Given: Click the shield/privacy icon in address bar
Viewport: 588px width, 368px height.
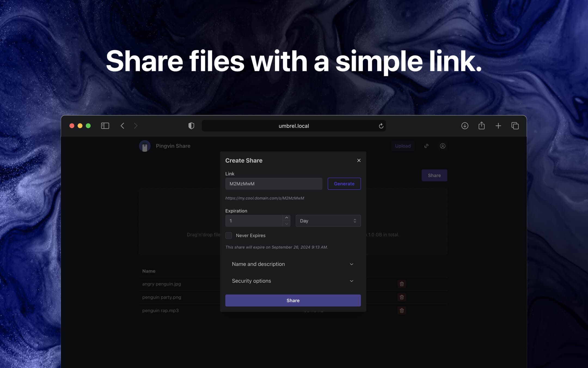Looking at the screenshot, I should (191, 125).
